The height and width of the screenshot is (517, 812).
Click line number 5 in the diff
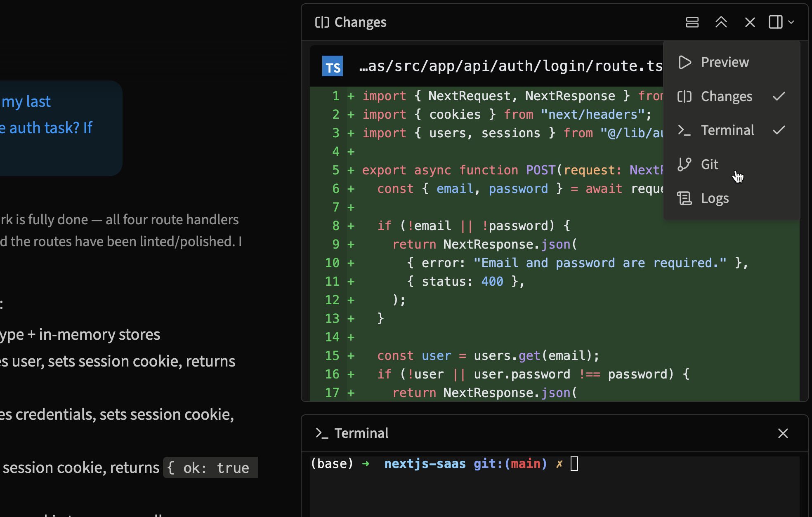(x=336, y=170)
